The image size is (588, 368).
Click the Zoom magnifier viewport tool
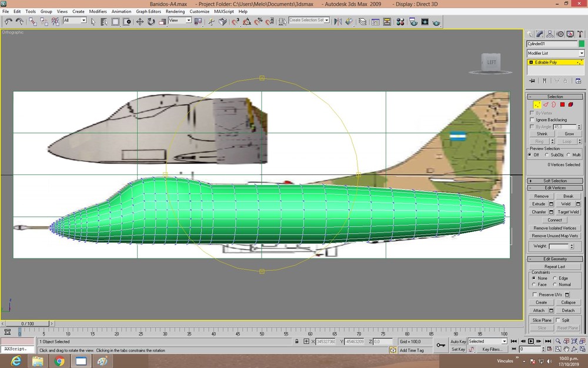point(558,342)
